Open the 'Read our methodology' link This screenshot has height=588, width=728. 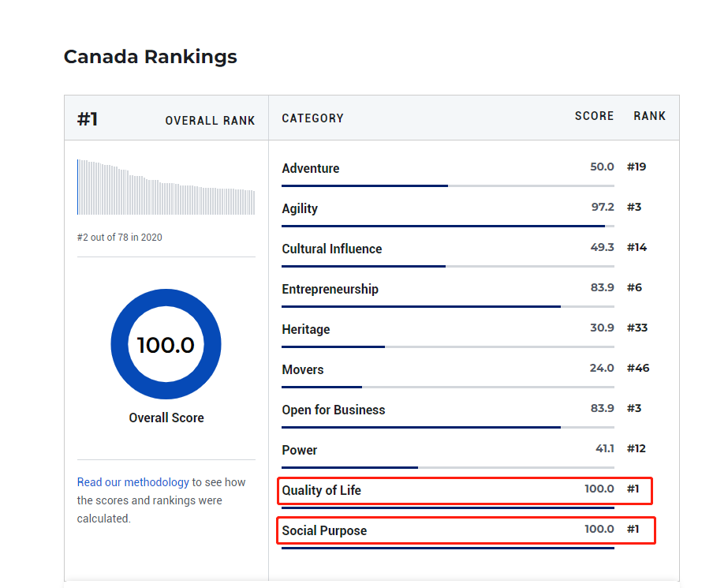point(133,482)
